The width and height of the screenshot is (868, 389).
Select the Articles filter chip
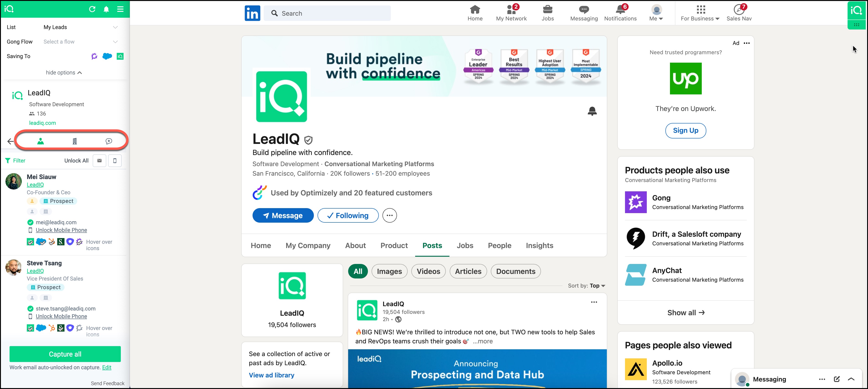(468, 271)
